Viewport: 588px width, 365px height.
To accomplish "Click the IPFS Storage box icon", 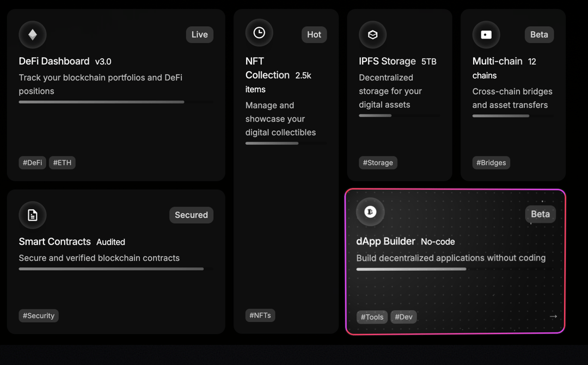I will point(373,34).
